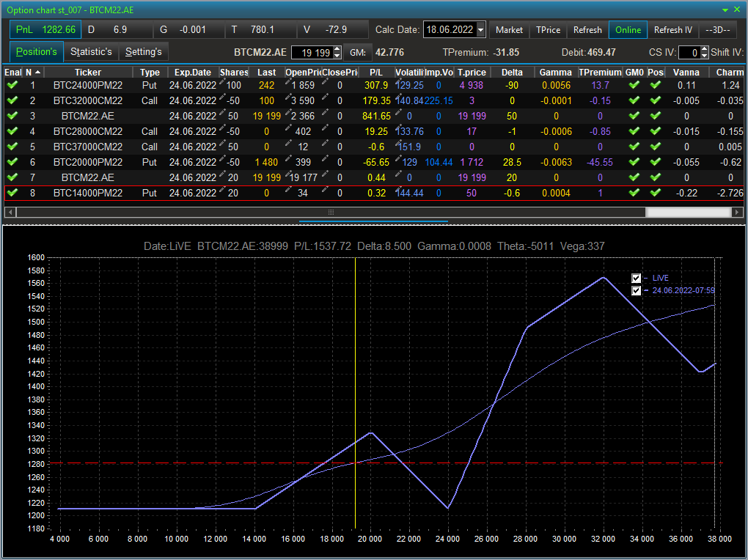Toggle the enabled checkmark for BTC37000CM22 row
This screenshot has width=748, height=560.
tap(12, 147)
